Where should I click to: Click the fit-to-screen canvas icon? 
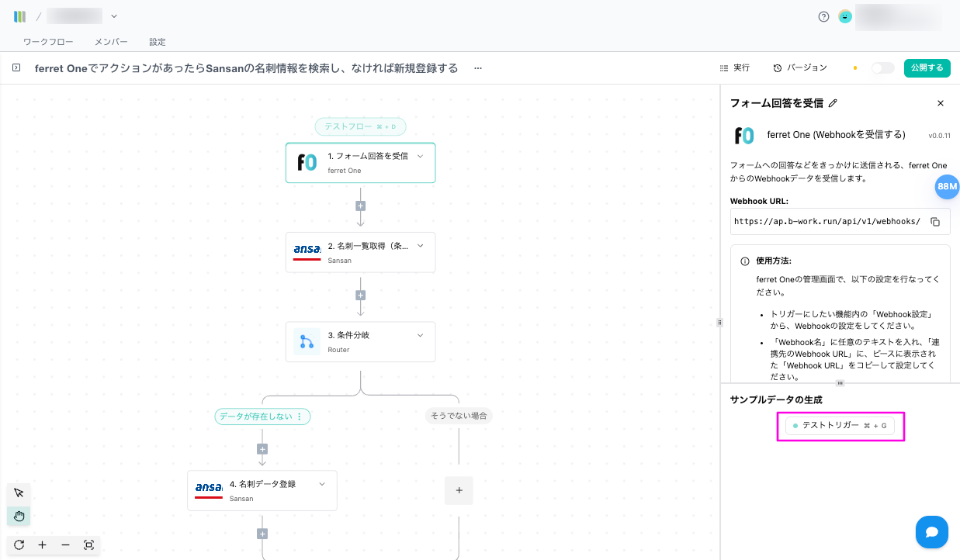click(88, 545)
